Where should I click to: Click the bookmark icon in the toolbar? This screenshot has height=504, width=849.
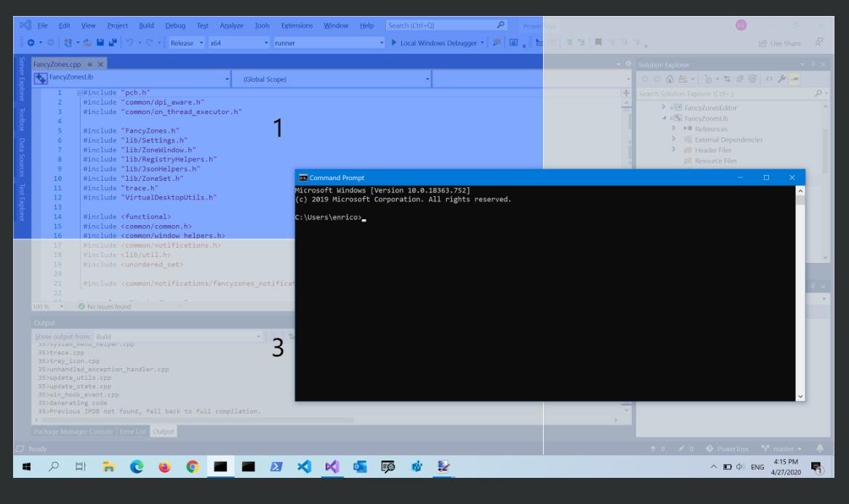click(x=597, y=43)
